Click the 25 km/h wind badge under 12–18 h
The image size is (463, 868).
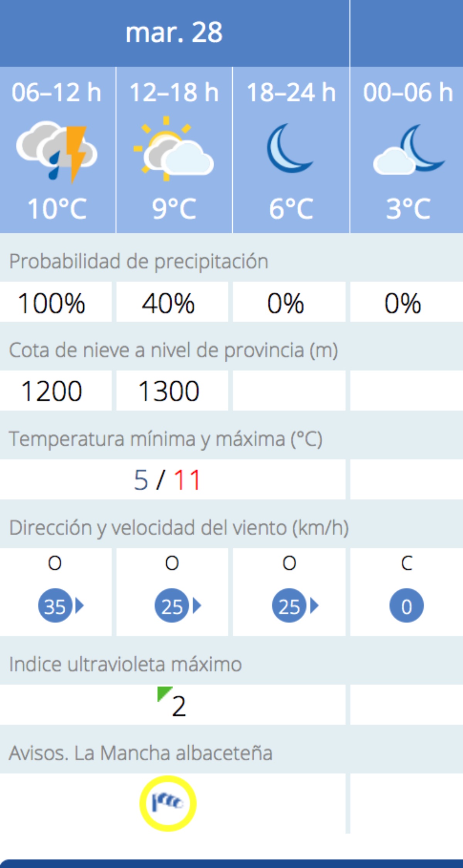(178, 606)
